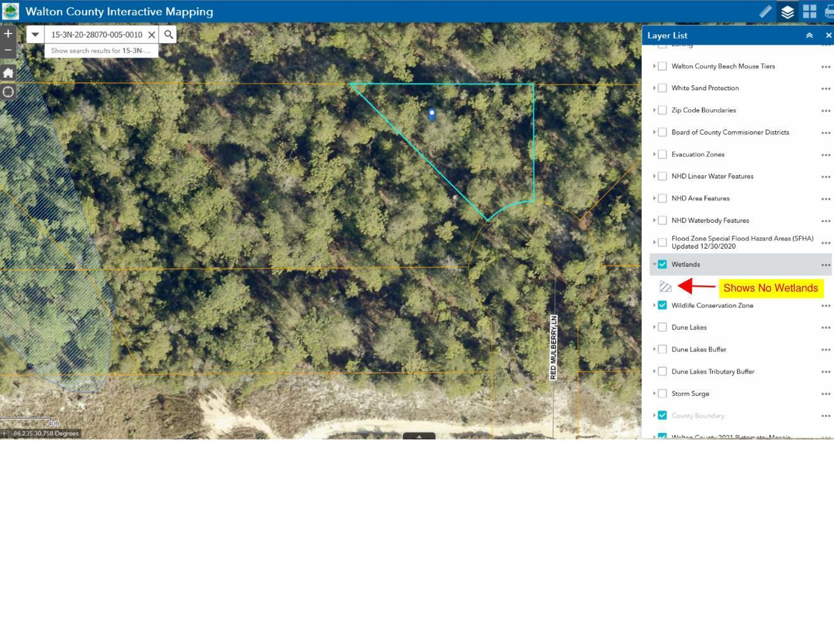The image size is (834, 644).
Task: Clear the search box with the X icon
Action: pos(151,35)
